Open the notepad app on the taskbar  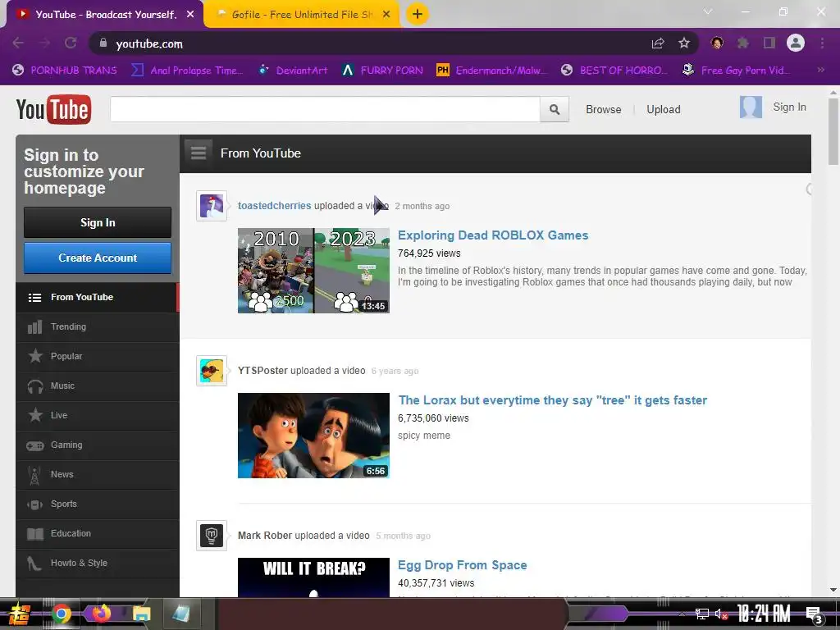click(180, 614)
